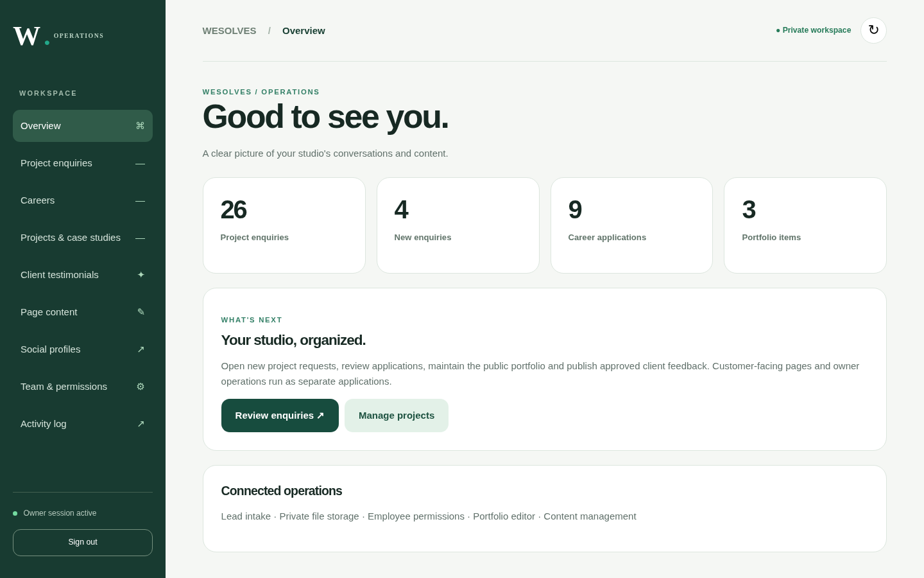Go to the Careers section
Image resolution: width=924 pixels, height=578 pixels.
click(x=83, y=200)
